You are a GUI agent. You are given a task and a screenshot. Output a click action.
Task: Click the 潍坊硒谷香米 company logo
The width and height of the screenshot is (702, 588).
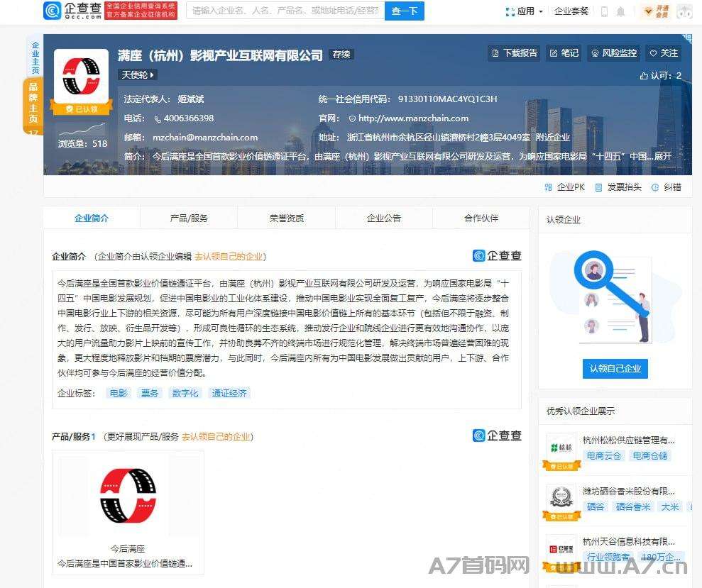[x=561, y=498]
